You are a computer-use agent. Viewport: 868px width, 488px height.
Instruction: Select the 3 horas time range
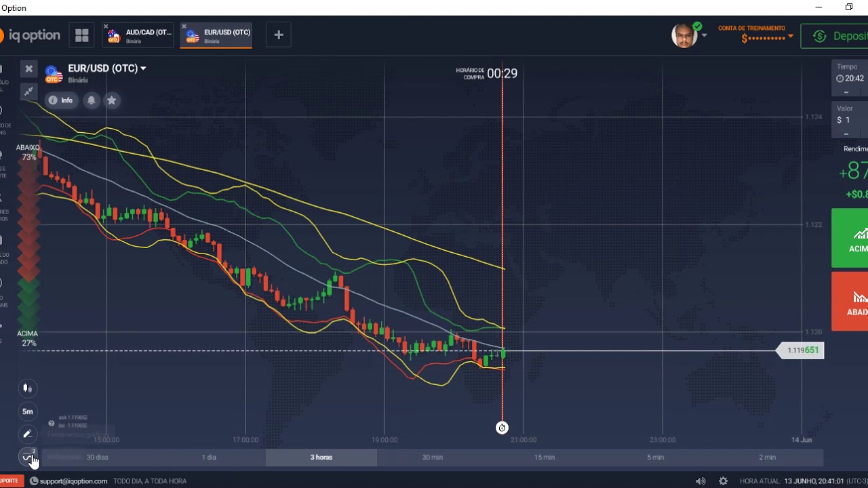[x=321, y=457]
